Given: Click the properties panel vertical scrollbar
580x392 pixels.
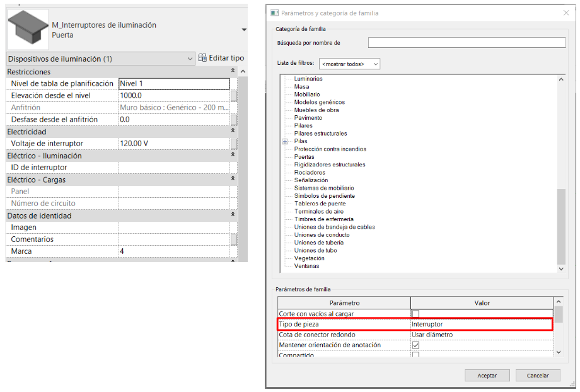Looking at the screenshot, I should click(243, 168).
